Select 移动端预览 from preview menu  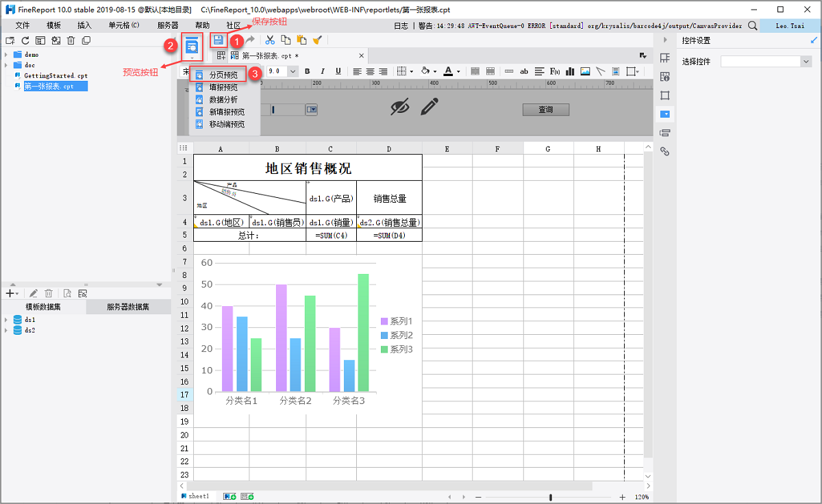pos(227,124)
